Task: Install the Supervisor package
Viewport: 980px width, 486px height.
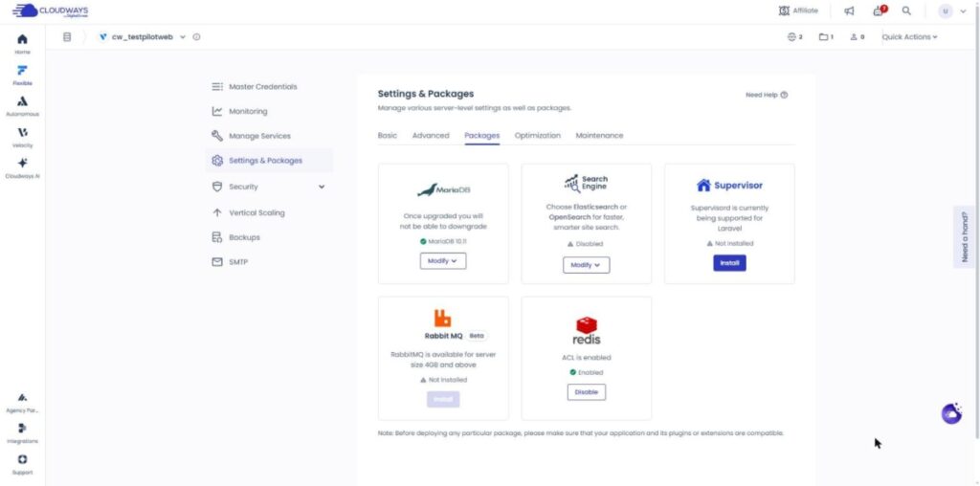Action: [x=729, y=263]
